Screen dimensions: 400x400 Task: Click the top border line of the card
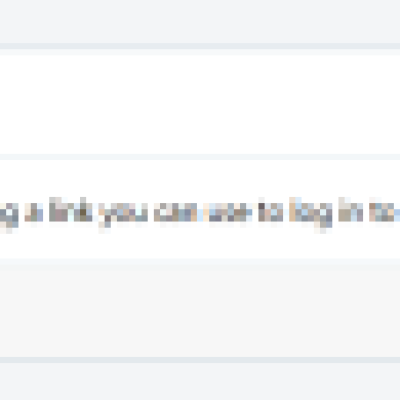tap(200, 46)
